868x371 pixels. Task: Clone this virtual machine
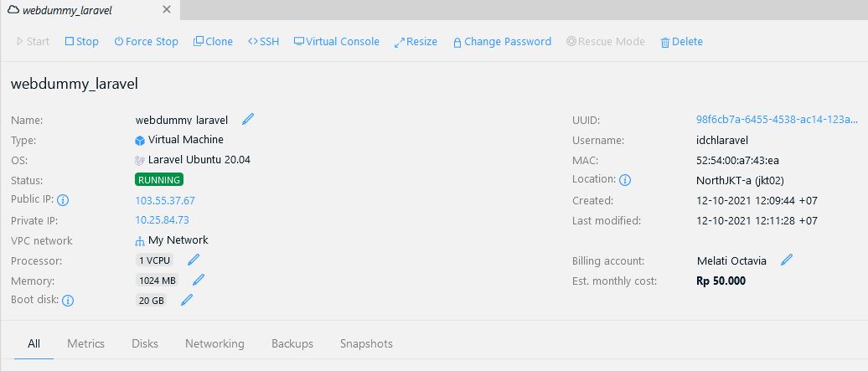tap(213, 42)
